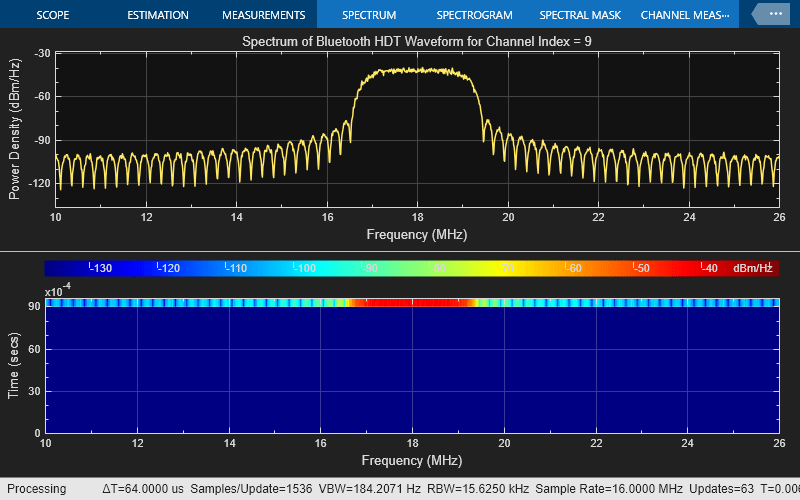Image resolution: width=800 pixels, height=500 pixels.
Task: Select the truncated Channel Meas tab
Action: click(686, 15)
